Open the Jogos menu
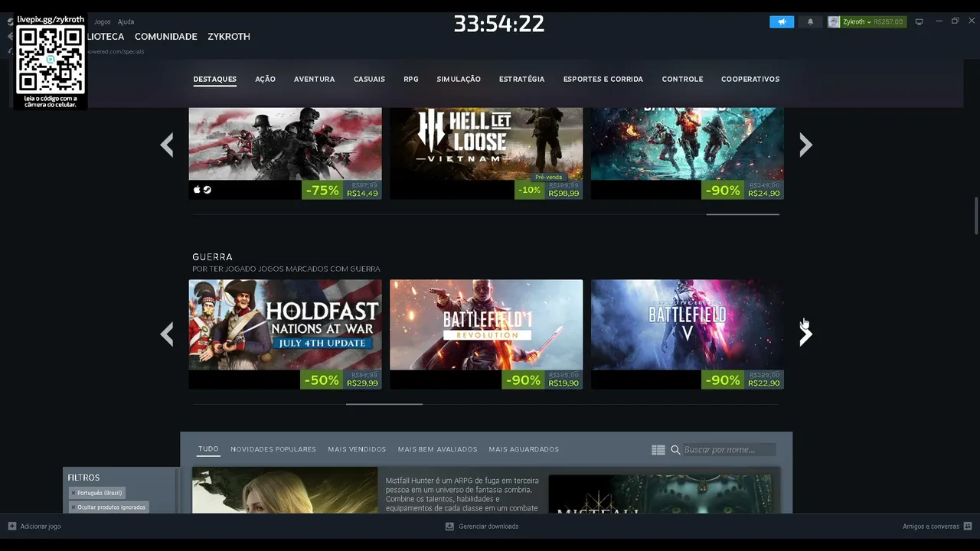Viewport: 980px width, 551px height. [x=103, y=22]
